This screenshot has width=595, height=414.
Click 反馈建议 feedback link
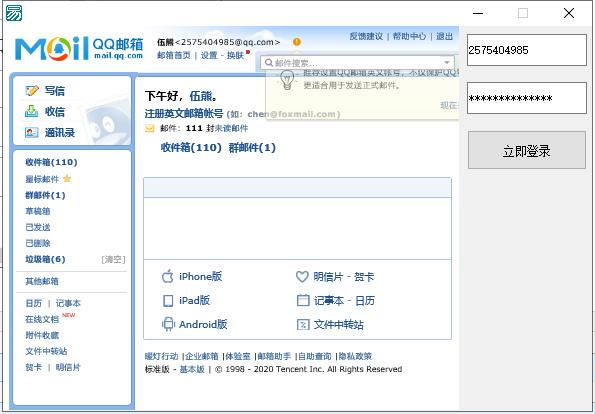(x=366, y=36)
